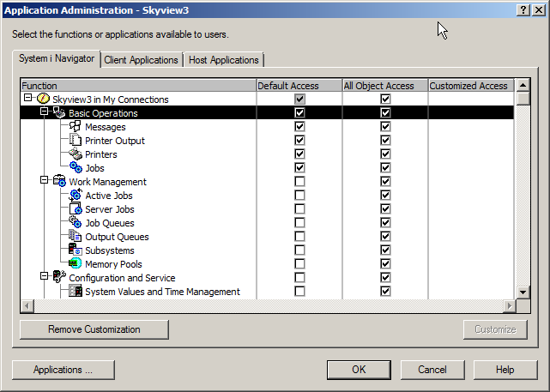The image size is (550, 392).
Task: Collapse the Work Management tree node
Action: pyautogui.click(x=44, y=180)
